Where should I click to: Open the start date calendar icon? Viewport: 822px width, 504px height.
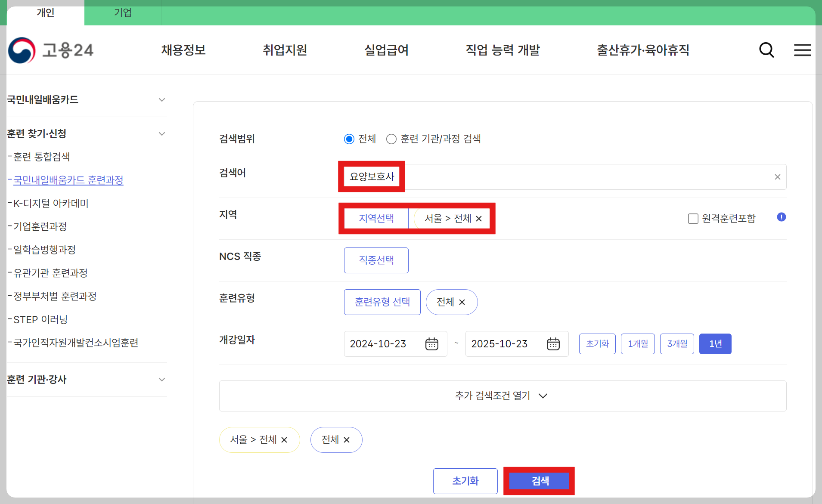(432, 343)
